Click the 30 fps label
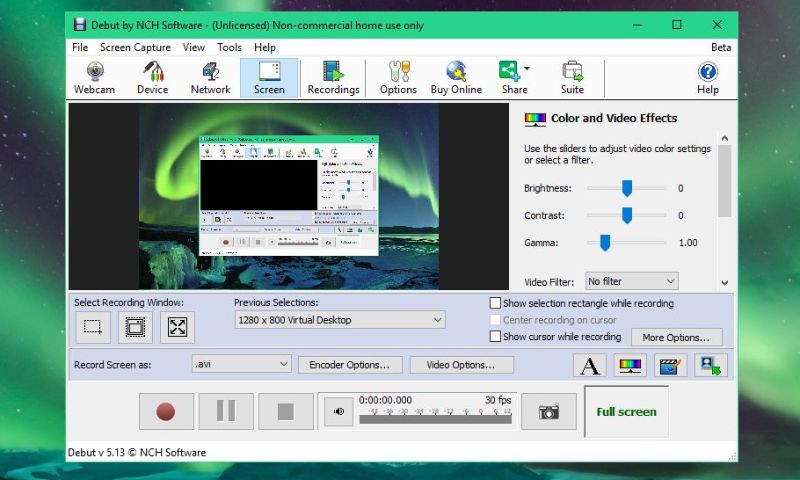 [x=498, y=400]
